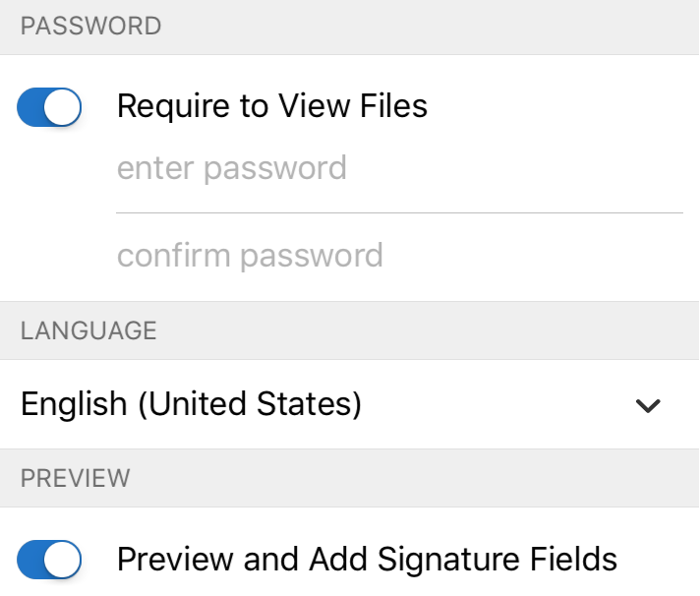The height and width of the screenshot is (596, 700).
Task: Disable the Preview and Add Signature Fields switch
Action: [x=49, y=560]
